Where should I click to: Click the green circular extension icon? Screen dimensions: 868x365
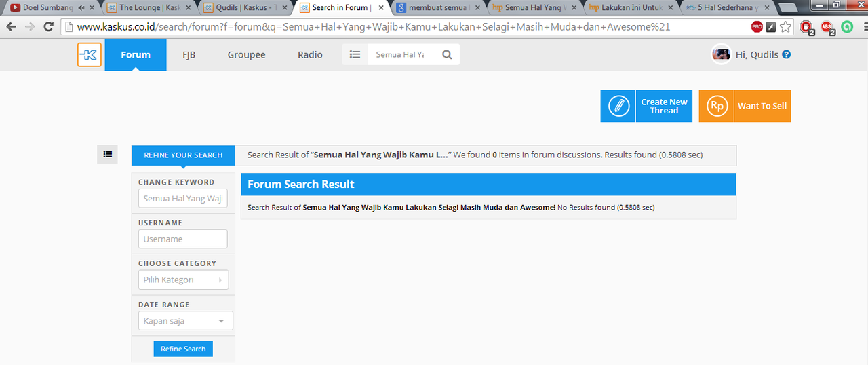pyautogui.click(x=847, y=27)
